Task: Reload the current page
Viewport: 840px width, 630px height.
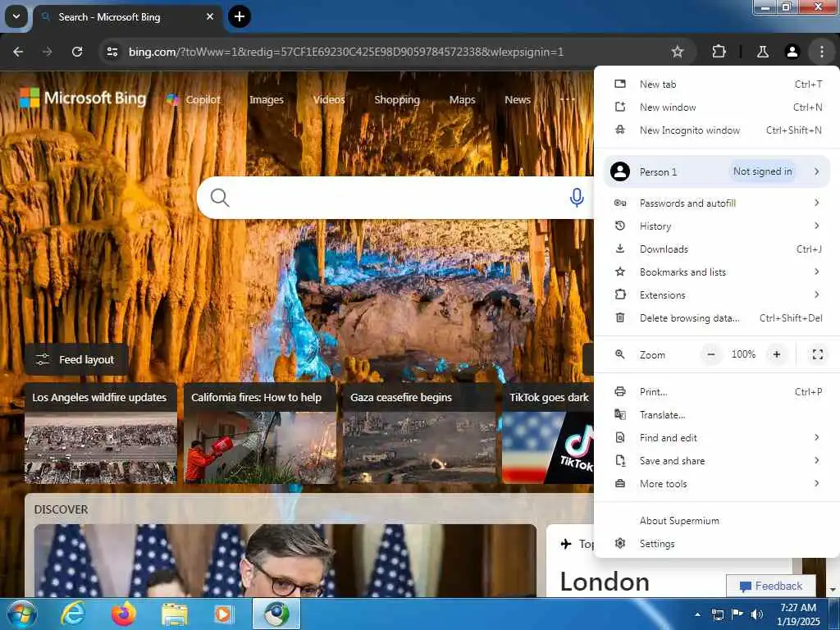Action: click(77, 52)
